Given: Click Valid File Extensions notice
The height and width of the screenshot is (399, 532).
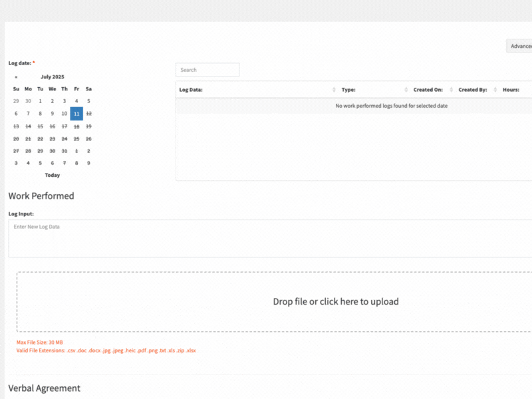Looking at the screenshot, I should [106, 350].
